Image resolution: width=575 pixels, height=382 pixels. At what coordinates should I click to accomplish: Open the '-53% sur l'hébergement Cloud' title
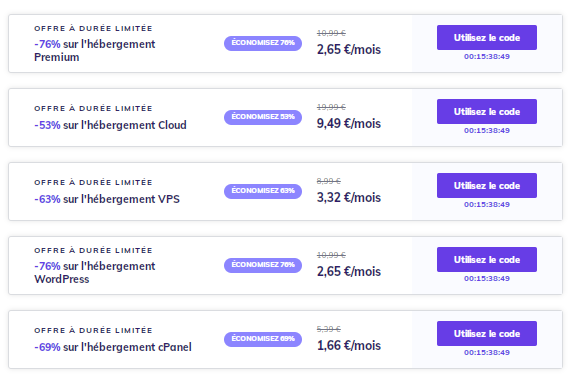(x=110, y=125)
